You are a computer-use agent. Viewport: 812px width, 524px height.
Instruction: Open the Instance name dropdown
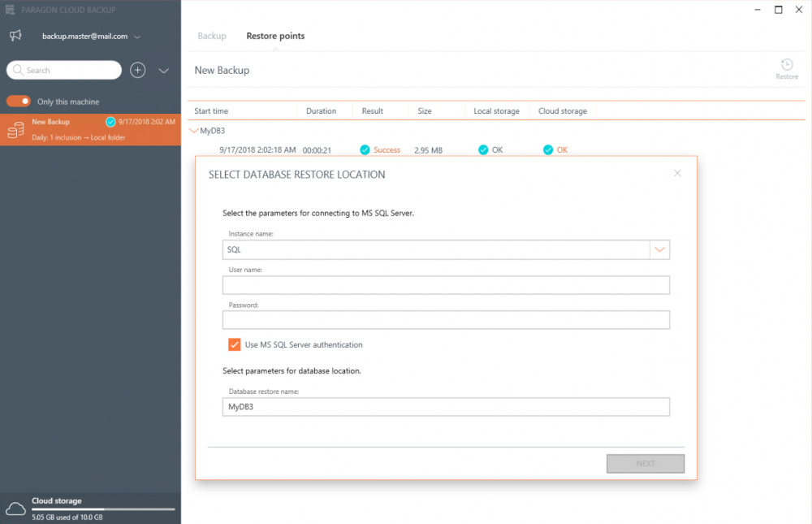click(659, 249)
